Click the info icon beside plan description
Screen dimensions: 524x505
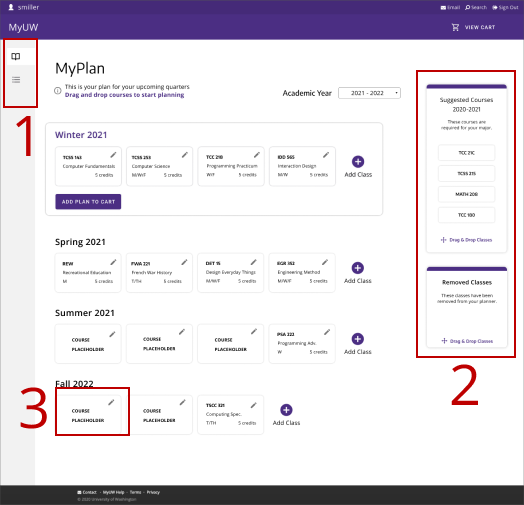point(58,91)
